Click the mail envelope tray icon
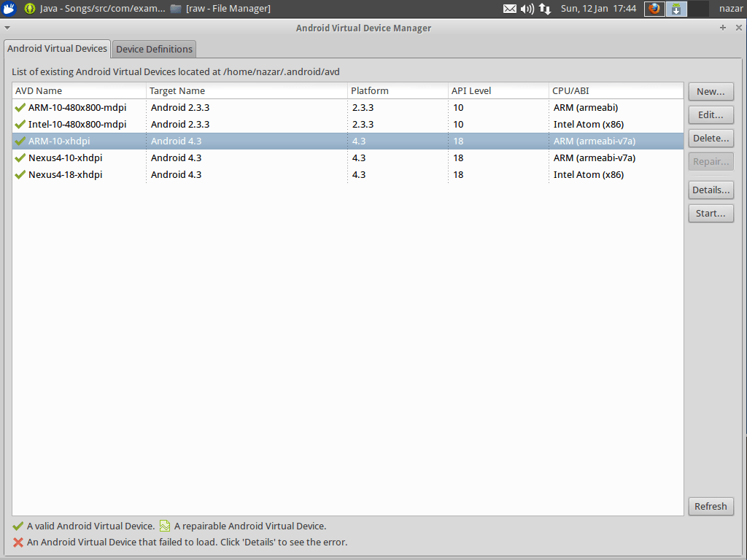 [x=509, y=9]
